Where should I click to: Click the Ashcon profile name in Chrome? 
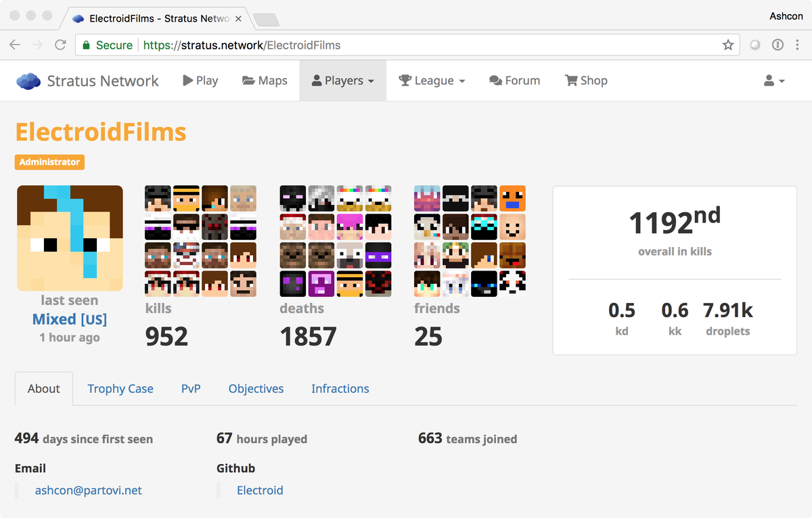click(x=786, y=16)
